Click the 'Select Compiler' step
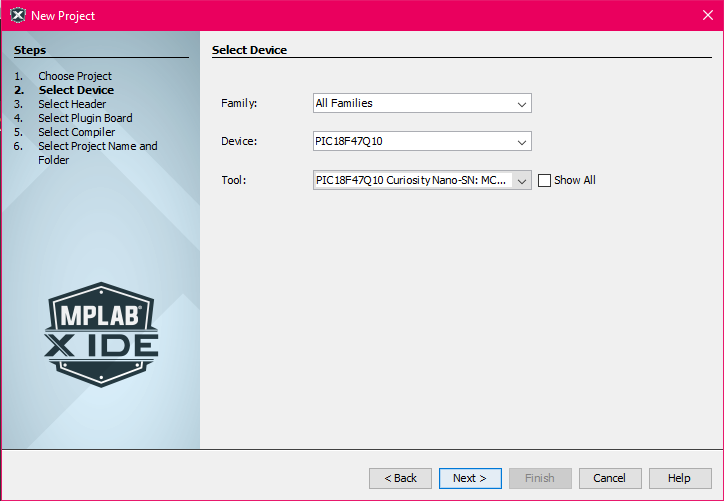This screenshot has height=501, width=724. click(x=77, y=132)
